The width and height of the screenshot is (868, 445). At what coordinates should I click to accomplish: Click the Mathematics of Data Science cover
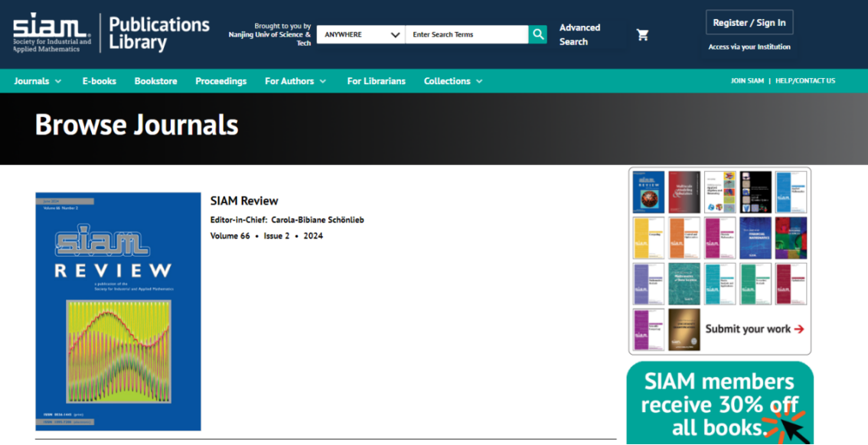[x=684, y=284]
